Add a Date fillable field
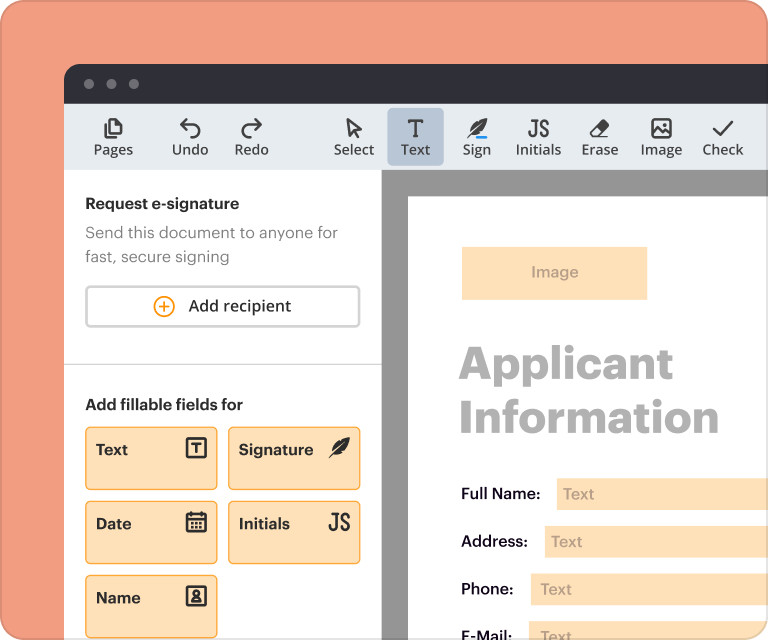Screen dimensions: 768x640 pyautogui.click(x=151, y=532)
